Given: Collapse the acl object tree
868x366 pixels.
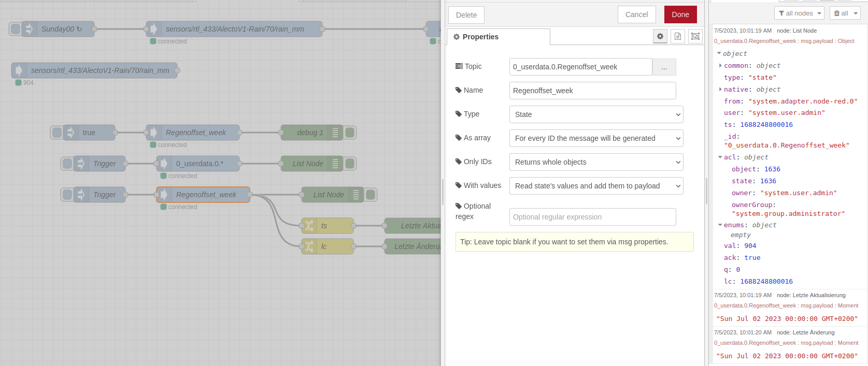Looking at the screenshot, I should click(x=720, y=157).
